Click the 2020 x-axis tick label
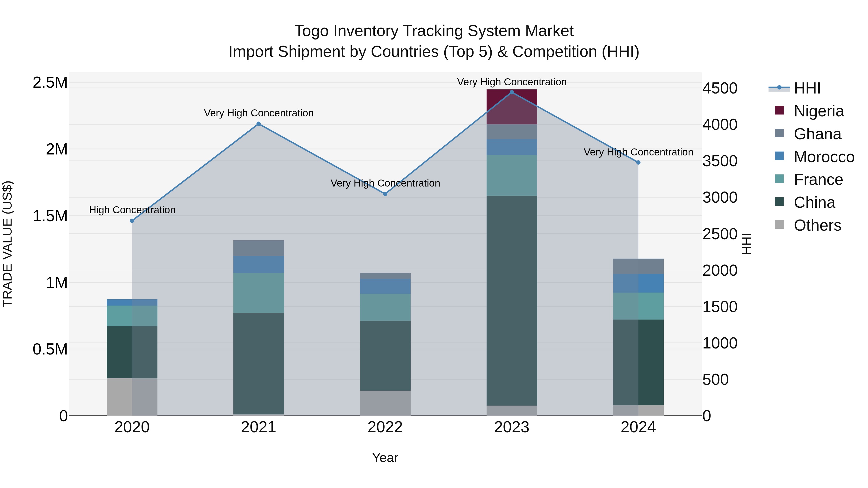The width and height of the screenshot is (868, 488). tap(132, 427)
